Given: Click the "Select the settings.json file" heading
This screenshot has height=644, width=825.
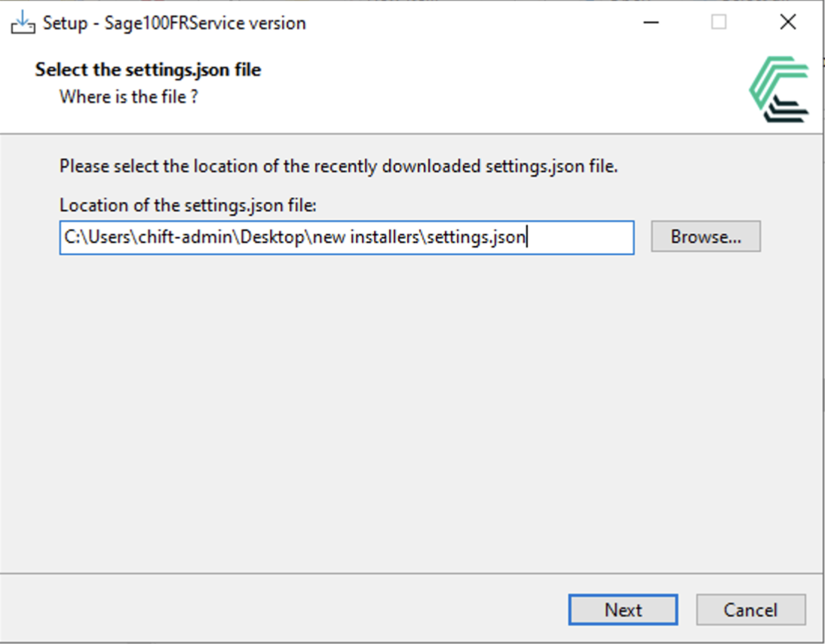Looking at the screenshot, I should 148,70.
